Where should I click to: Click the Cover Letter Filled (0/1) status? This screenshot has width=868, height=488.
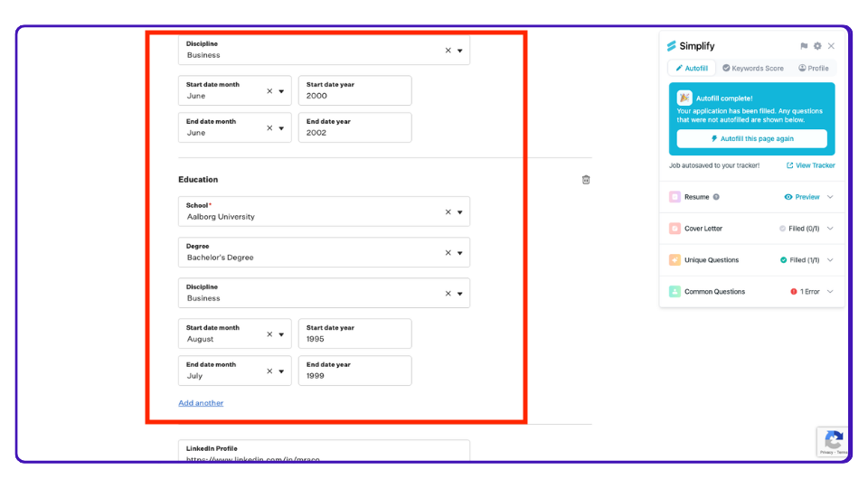click(x=799, y=229)
